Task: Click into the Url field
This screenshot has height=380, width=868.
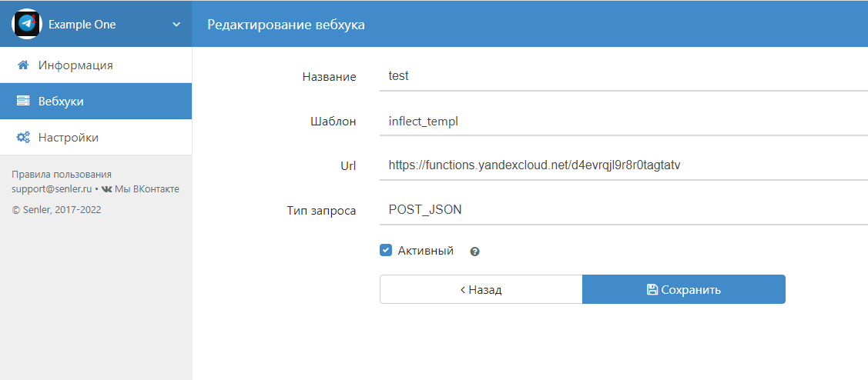Action: coord(622,165)
